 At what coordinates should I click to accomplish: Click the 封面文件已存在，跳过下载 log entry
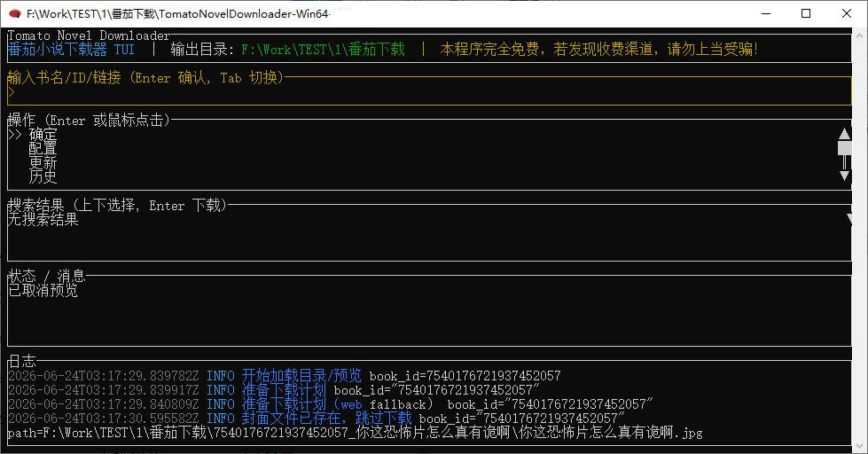click(x=317, y=418)
